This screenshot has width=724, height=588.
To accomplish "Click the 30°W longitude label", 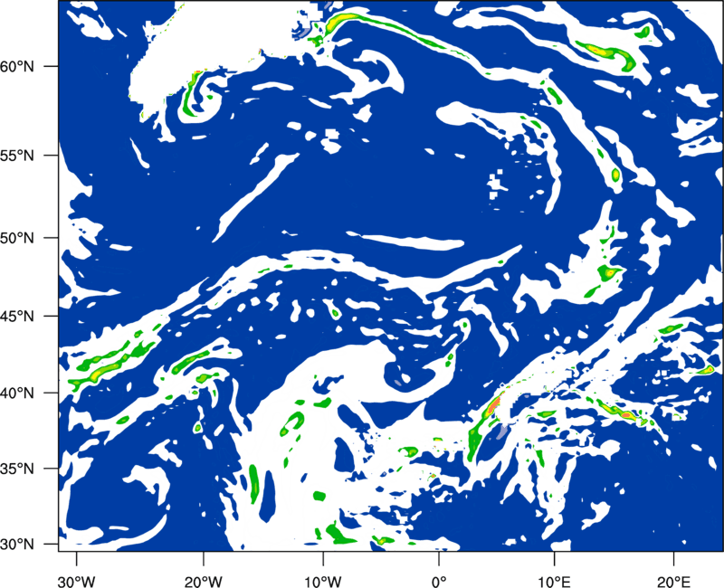I will [76, 582].
